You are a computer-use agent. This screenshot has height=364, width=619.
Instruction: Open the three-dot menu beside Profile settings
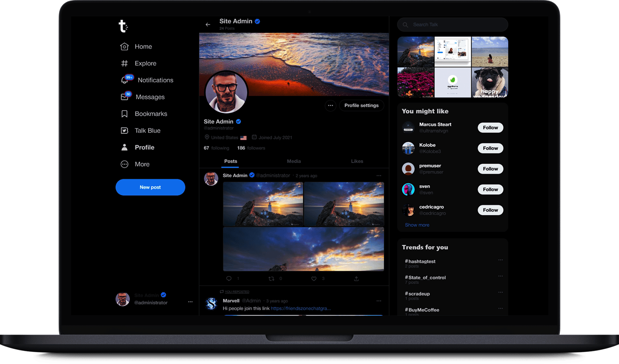coord(331,106)
